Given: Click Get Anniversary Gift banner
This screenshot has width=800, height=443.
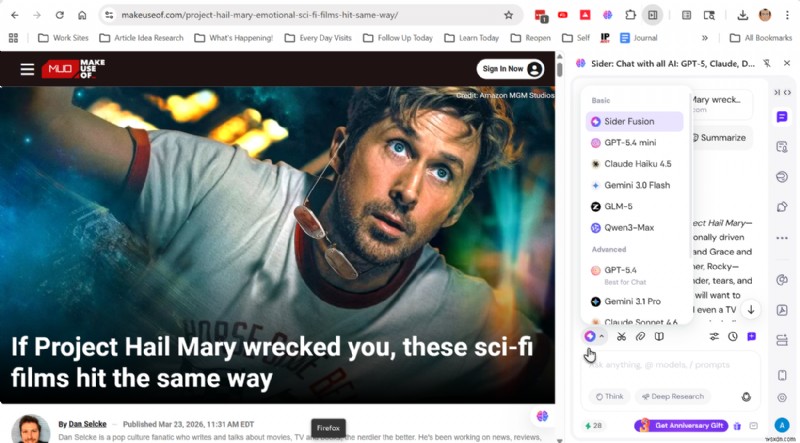Looking at the screenshot, I should click(x=681, y=426).
